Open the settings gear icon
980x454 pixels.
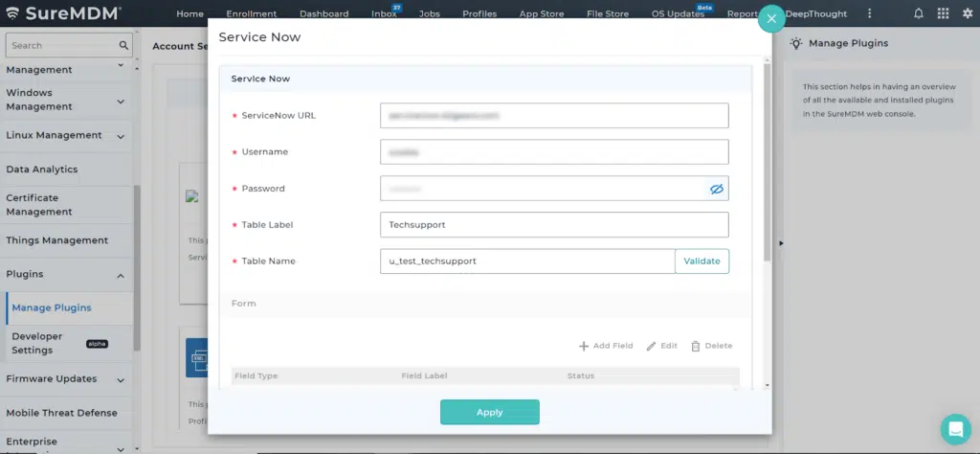click(x=967, y=13)
